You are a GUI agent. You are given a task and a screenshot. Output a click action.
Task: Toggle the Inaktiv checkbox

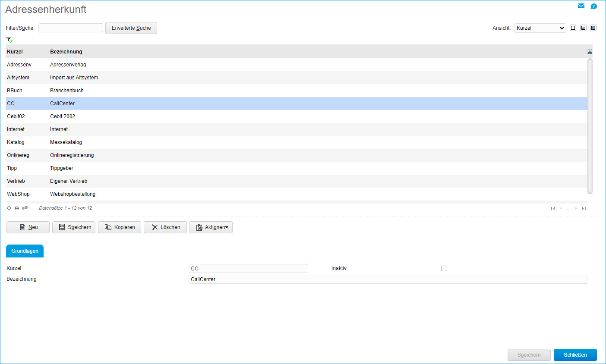444,269
